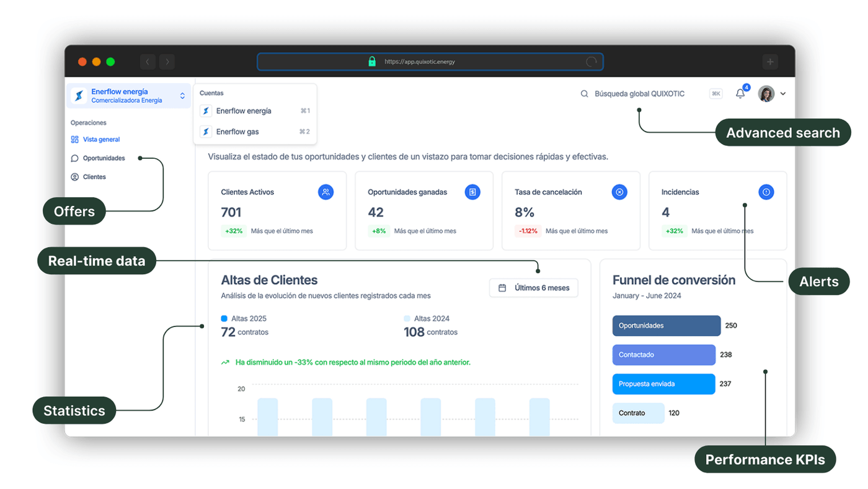Click the Vista general grid icon
The width and height of the screenshot is (868, 489).
click(x=75, y=140)
